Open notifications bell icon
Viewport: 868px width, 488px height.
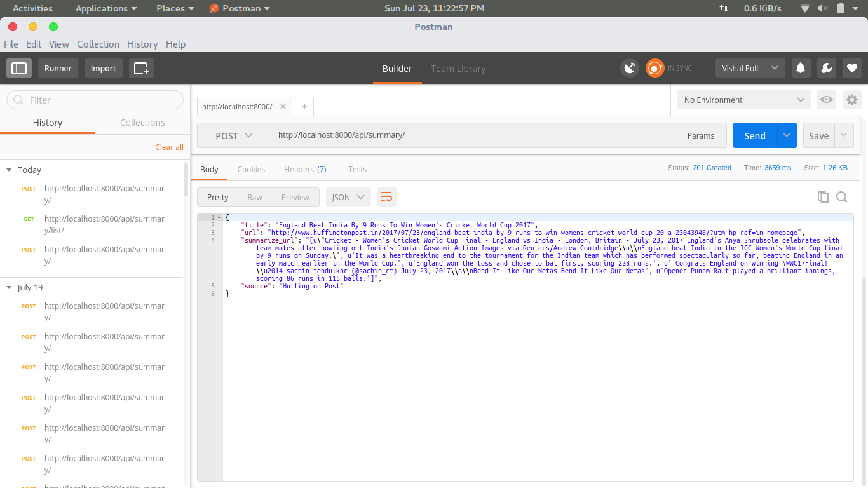(801, 68)
